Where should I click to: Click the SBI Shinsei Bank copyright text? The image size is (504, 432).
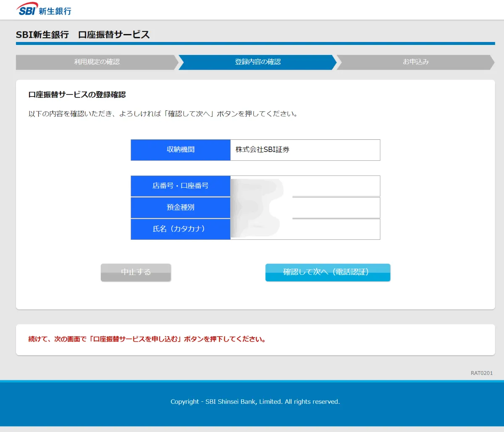click(255, 402)
